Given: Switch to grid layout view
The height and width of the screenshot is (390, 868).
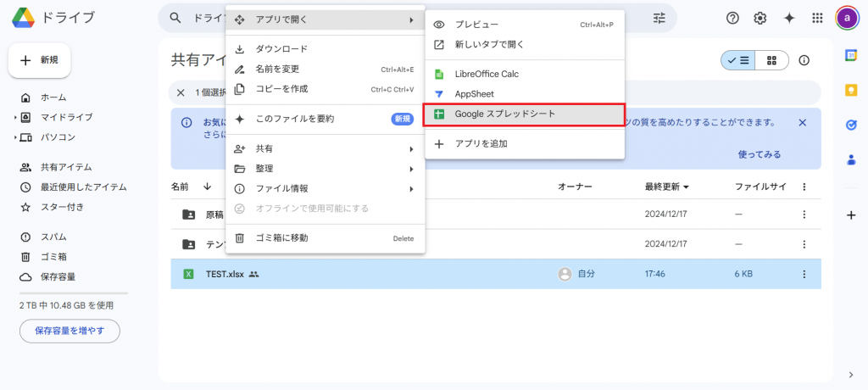Looking at the screenshot, I should pyautogui.click(x=771, y=60).
